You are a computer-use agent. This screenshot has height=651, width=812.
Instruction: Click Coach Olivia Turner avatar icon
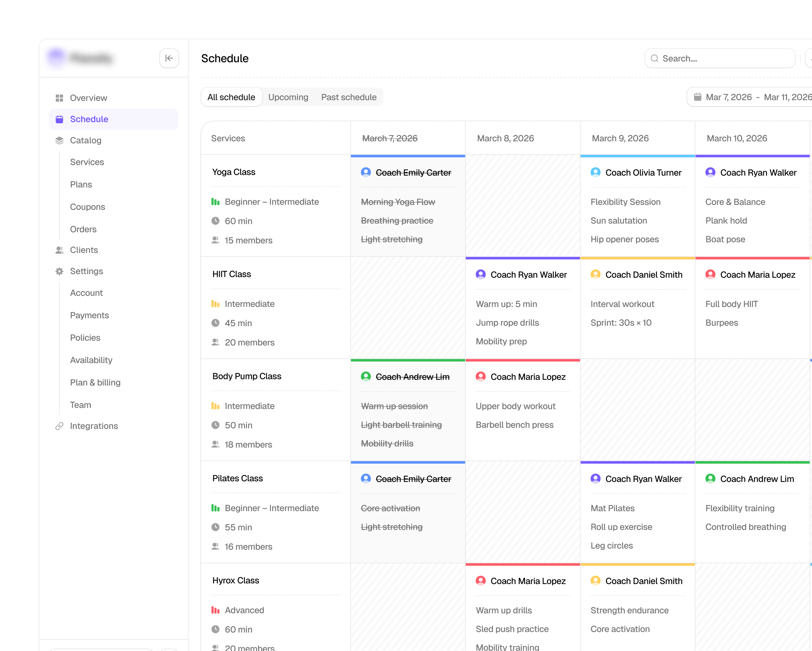[x=595, y=172]
